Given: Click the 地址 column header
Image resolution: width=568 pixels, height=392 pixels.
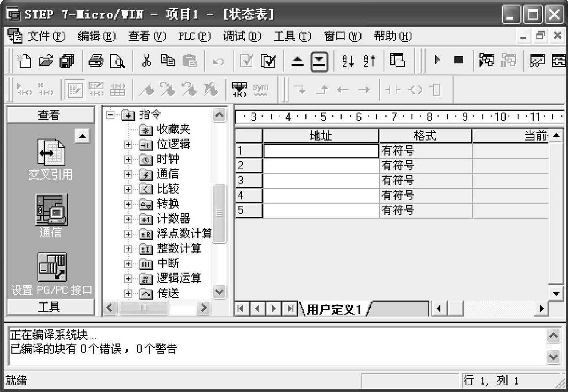Looking at the screenshot, I should click(321, 136).
